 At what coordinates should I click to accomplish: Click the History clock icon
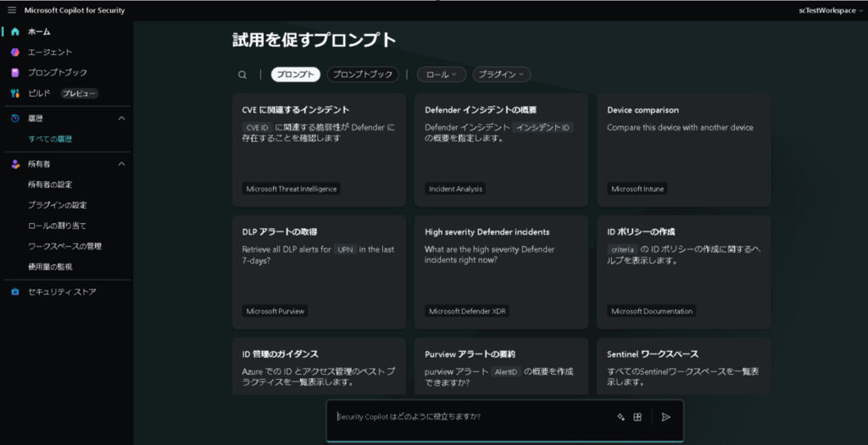15,119
